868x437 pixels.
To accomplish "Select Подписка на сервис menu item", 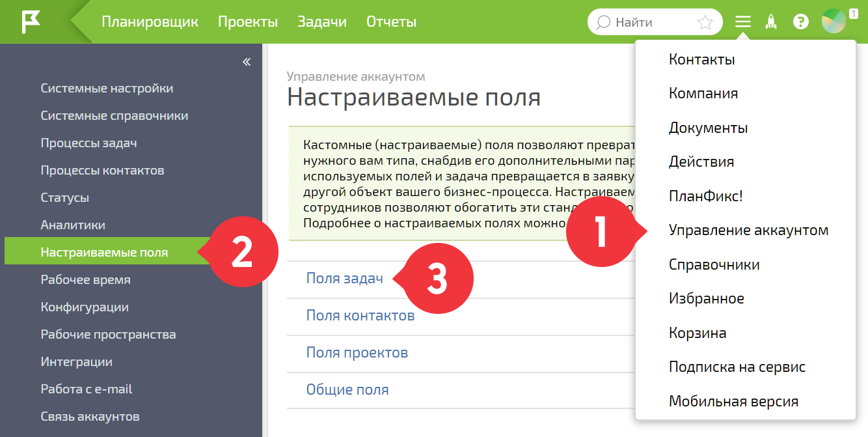I will 737,367.
